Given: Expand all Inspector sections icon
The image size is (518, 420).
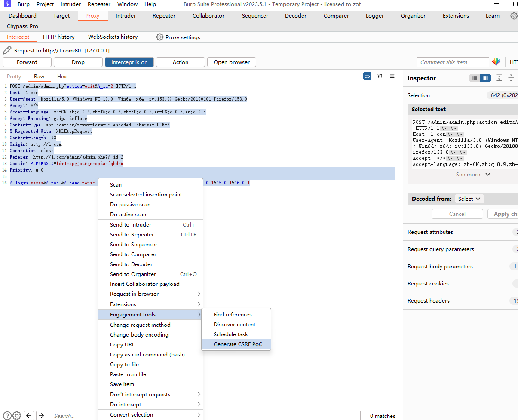Looking at the screenshot, I should 499,78.
